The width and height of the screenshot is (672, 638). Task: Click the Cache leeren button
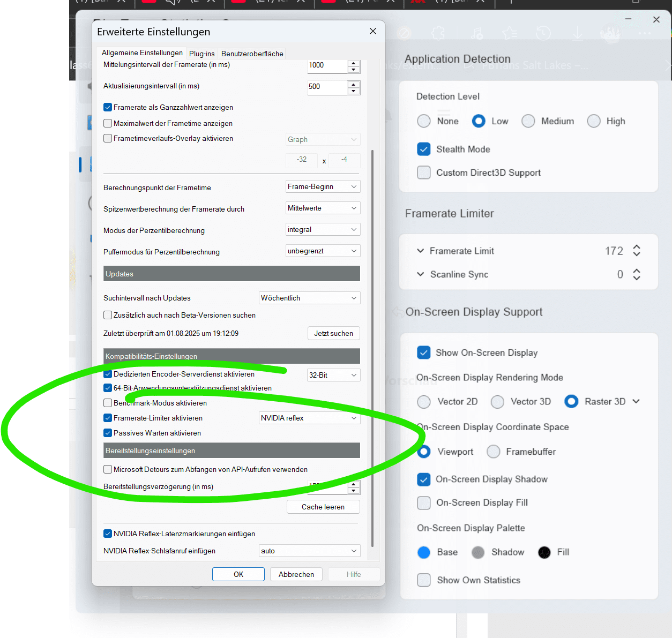click(323, 507)
